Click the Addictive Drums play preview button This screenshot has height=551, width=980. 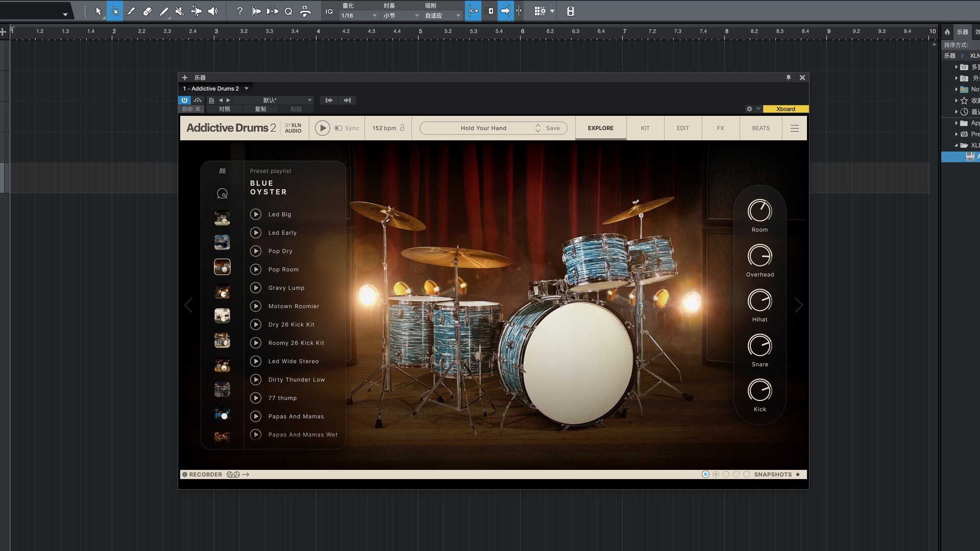(x=322, y=128)
